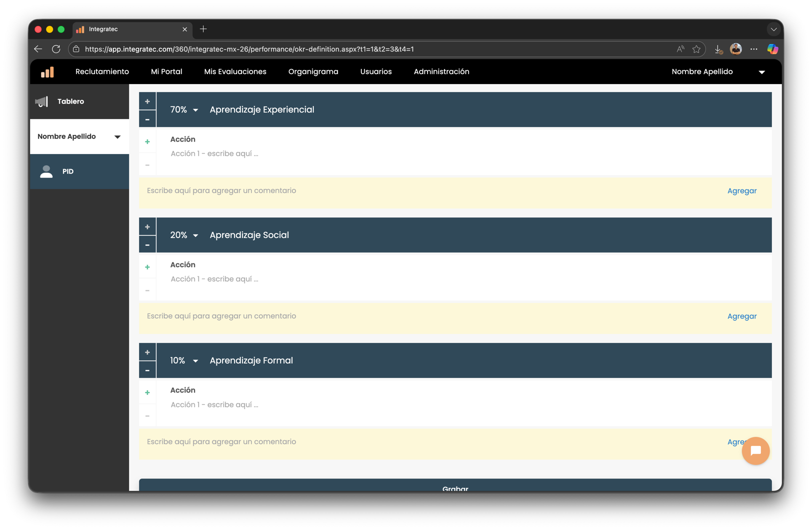Open the Administración menu

tap(441, 72)
